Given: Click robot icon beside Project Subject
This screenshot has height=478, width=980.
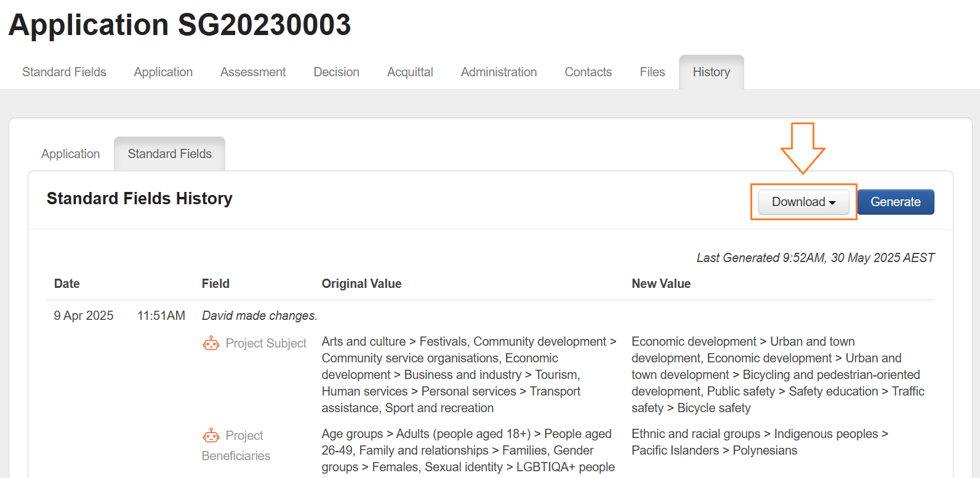Looking at the screenshot, I should [211, 343].
